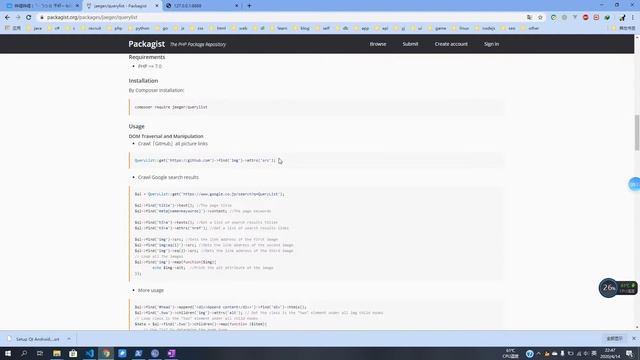Click the page vertical scrollbar thumb
This screenshot has width=640, height=360.
[x=637, y=133]
